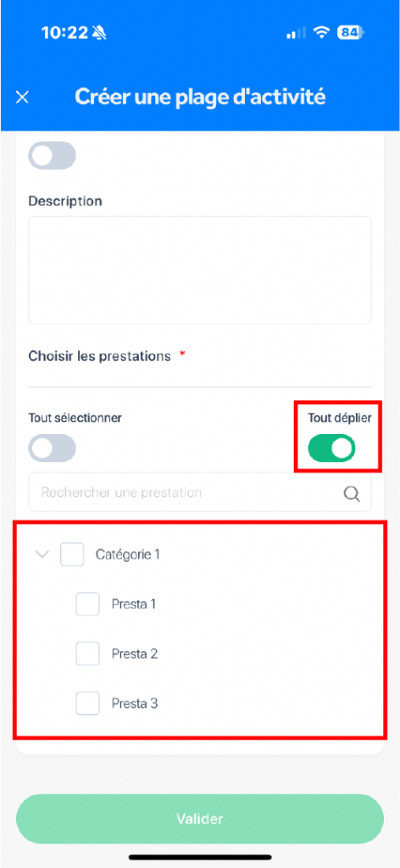Enable the Tout sélectionner switch
The width and height of the screenshot is (400, 868).
tap(52, 448)
